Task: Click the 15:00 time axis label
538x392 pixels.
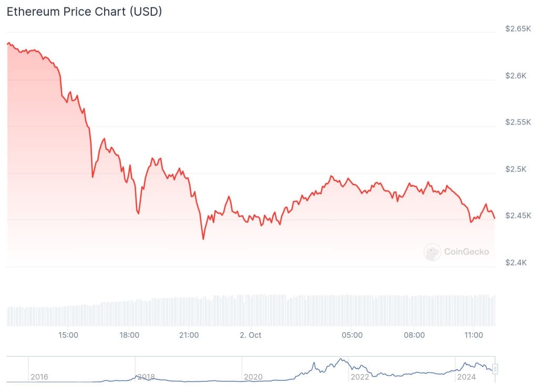Action: (68, 335)
